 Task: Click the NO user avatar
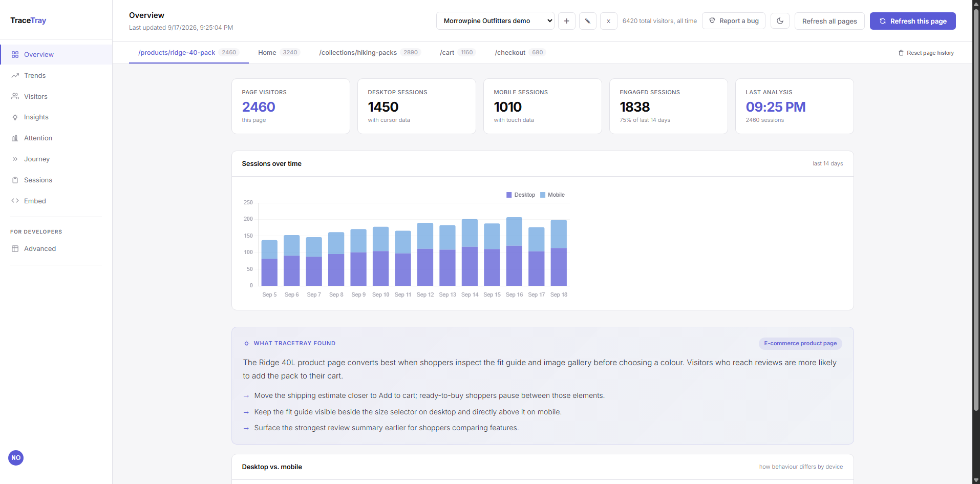(x=16, y=458)
